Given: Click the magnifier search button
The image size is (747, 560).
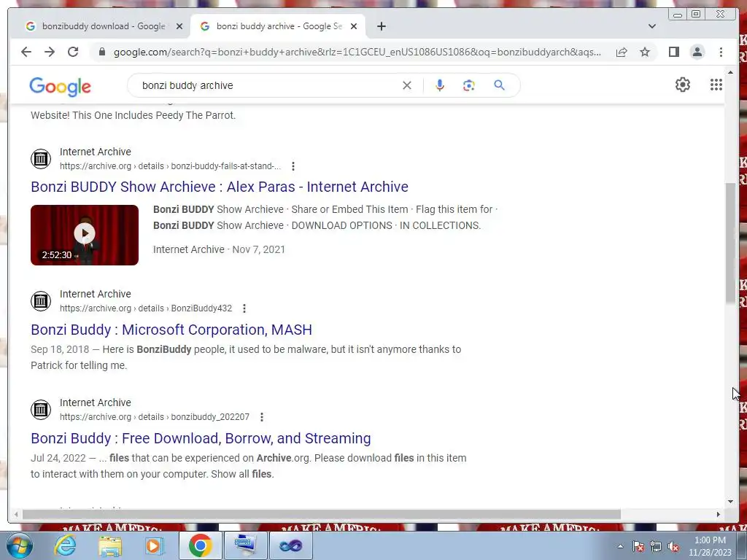Looking at the screenshot, I should pos(499,85).
